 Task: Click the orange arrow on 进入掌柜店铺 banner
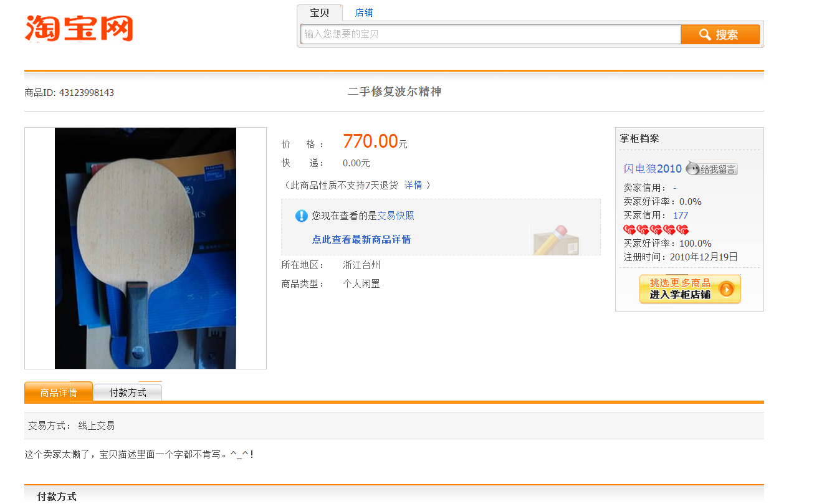(726, 289)
